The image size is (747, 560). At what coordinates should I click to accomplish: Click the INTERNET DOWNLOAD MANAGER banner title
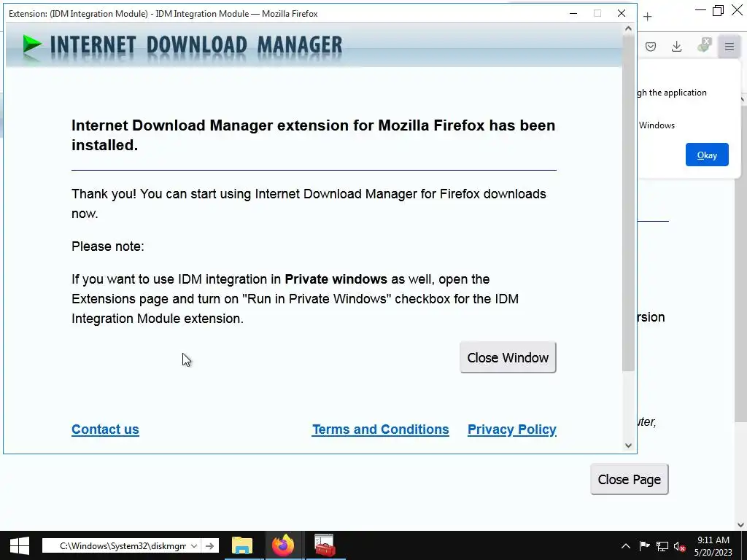[196, 44]
